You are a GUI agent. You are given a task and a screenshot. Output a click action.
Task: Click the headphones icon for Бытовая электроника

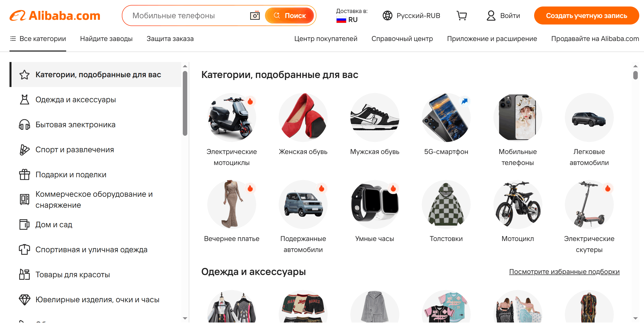click(24, 124)
